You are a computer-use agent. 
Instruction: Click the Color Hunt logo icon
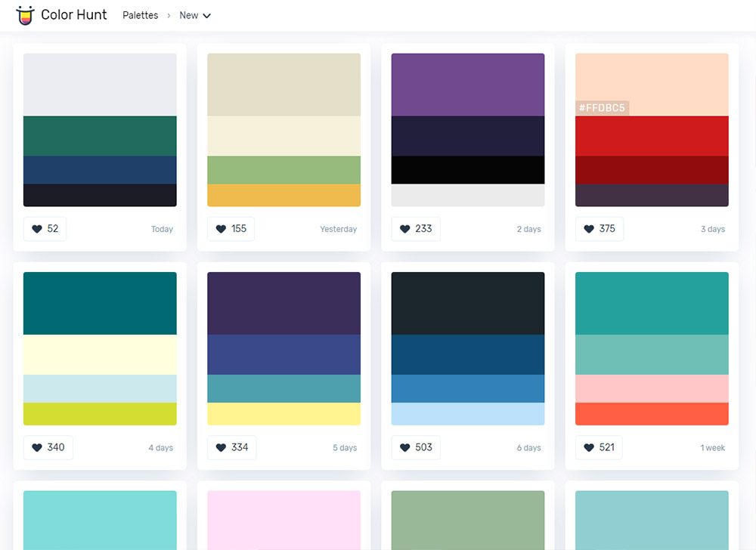[x=25, y=15]
